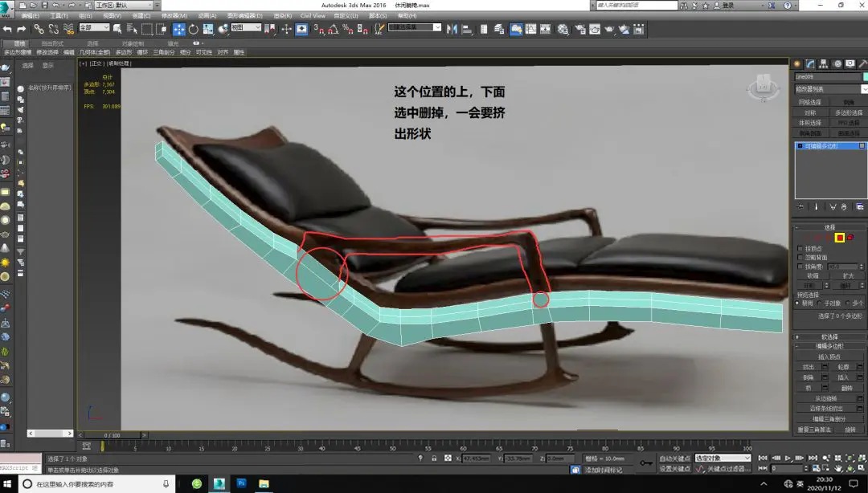Open the 全部 selection filter dropdown

[x=94, y=27]
